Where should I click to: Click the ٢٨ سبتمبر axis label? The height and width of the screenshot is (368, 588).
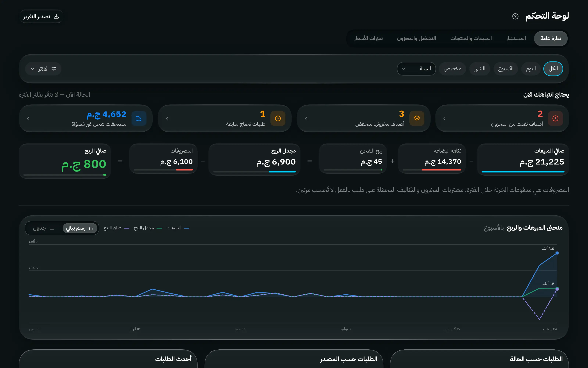(549, 329)
